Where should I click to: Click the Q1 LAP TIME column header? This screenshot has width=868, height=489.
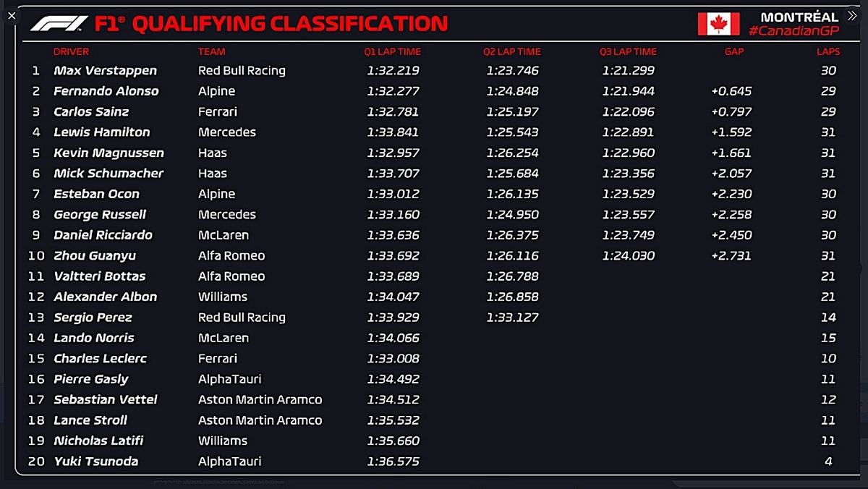point(392,51)
